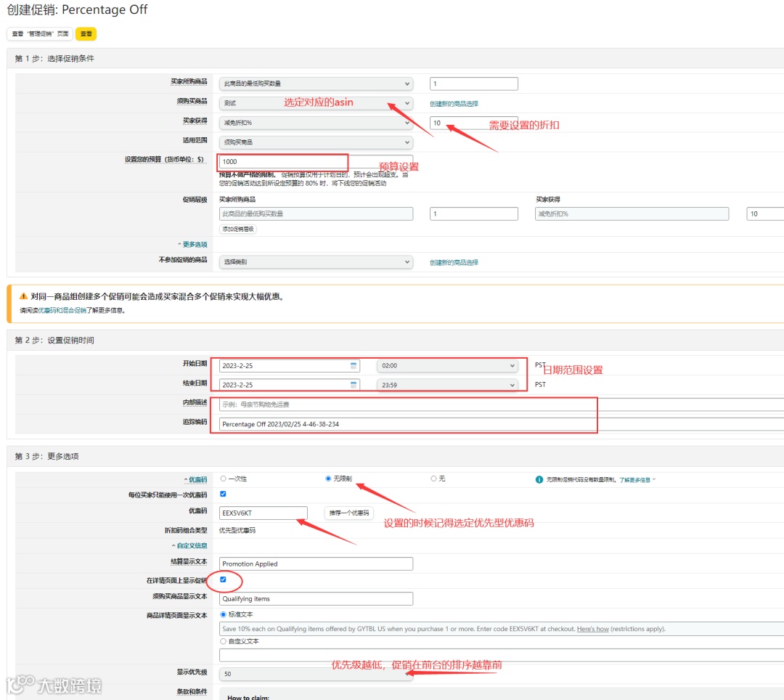Select the 无 coupon code radio option
The image size is (784, 700).
pyautogui.click(x=433, y=479)
